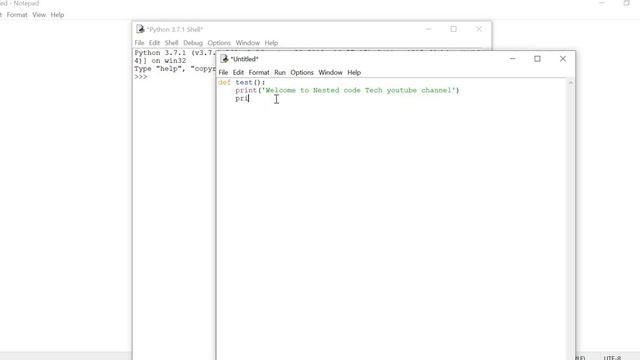Close the Untitled editor window
This screenshot has height=360, width=640.
click(x=562, y=59)
